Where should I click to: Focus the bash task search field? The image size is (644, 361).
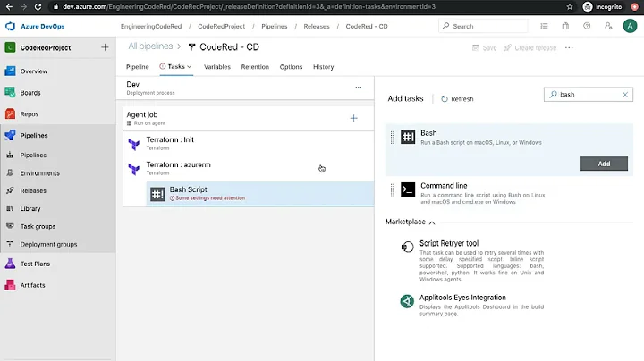(x=588, y=95)
